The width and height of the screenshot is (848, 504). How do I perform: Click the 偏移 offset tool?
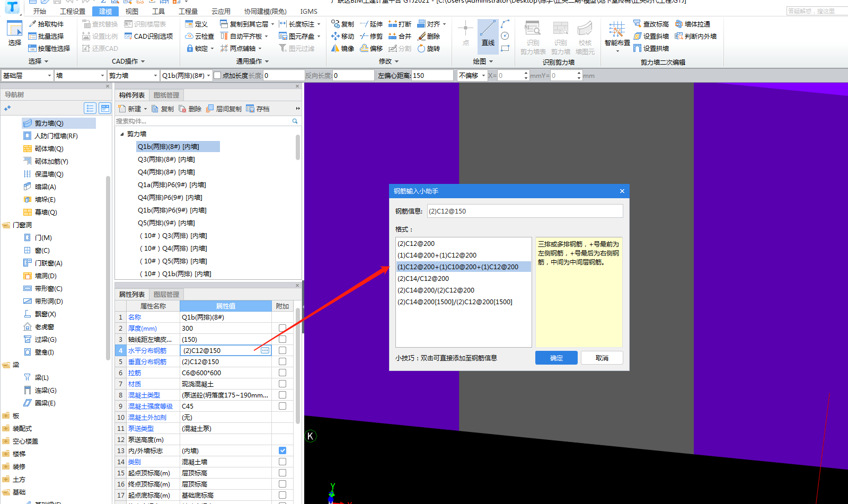[x=371, y=48]
